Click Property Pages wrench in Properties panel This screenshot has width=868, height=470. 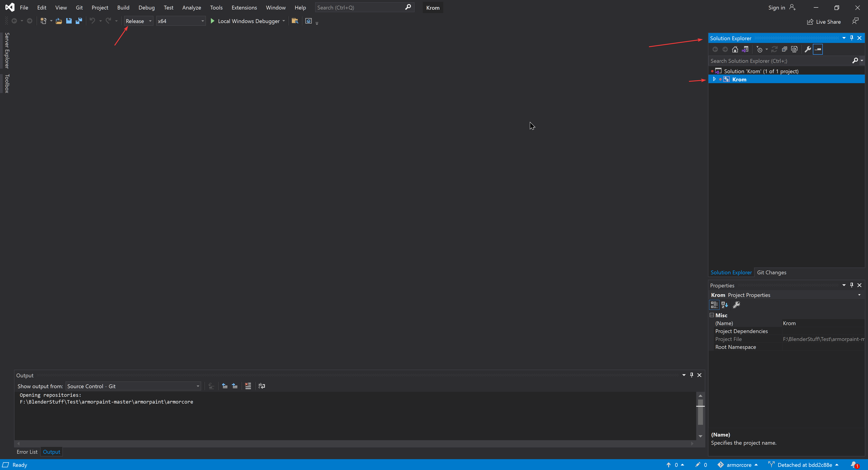pyautogui.click(x=737, y=305)
